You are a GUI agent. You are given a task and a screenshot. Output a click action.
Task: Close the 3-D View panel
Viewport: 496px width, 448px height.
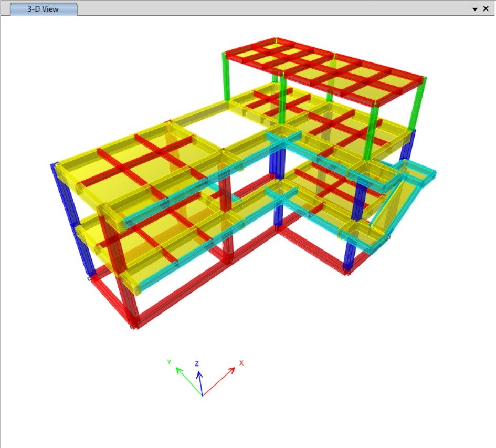486,9
